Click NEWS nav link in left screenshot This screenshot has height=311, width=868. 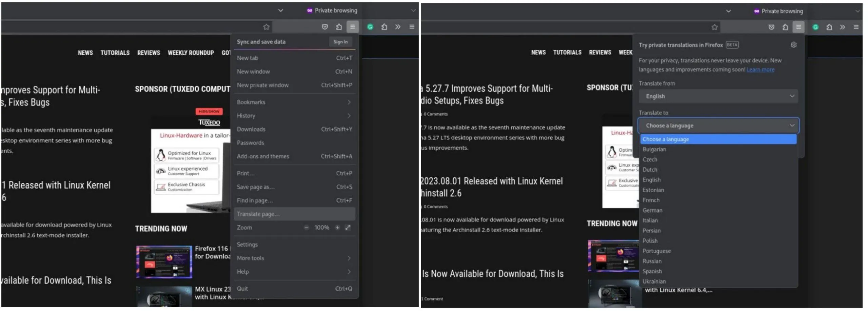[x=85, y=53]
